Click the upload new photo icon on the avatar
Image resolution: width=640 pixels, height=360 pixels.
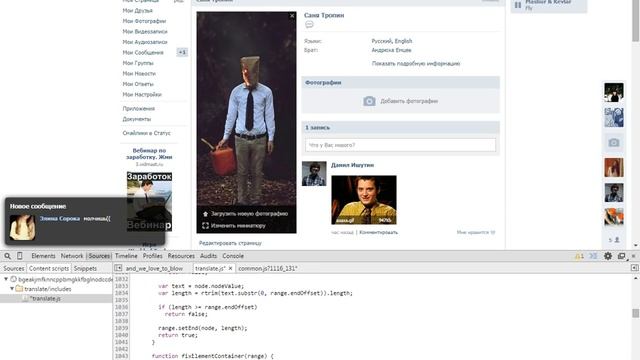click(205, 213)
